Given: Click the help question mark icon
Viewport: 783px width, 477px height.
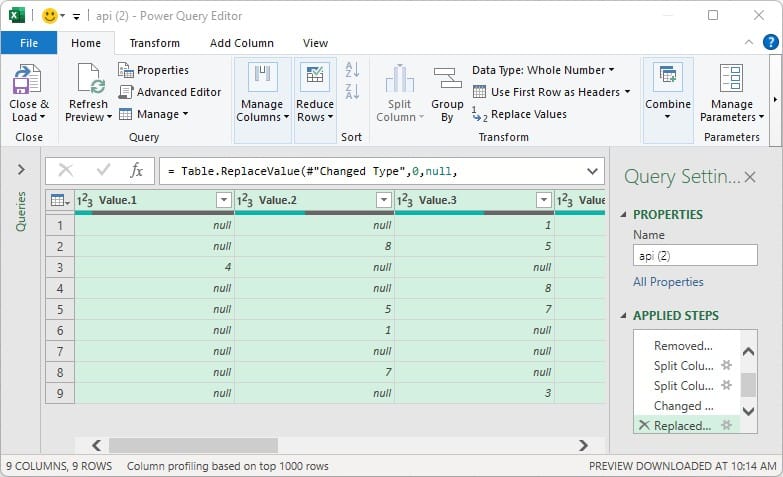Looking at the screenshot, I should click(770, 43).
